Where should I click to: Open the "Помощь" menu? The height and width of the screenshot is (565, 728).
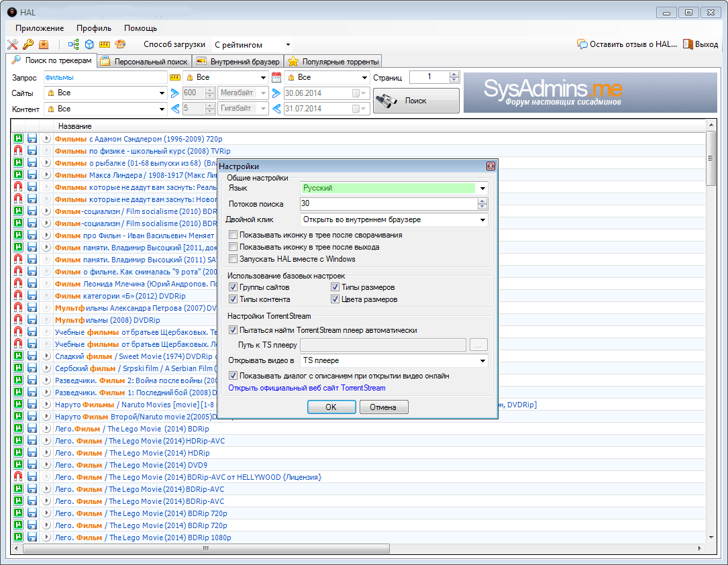pyautogui.click(x=141, y=28)
